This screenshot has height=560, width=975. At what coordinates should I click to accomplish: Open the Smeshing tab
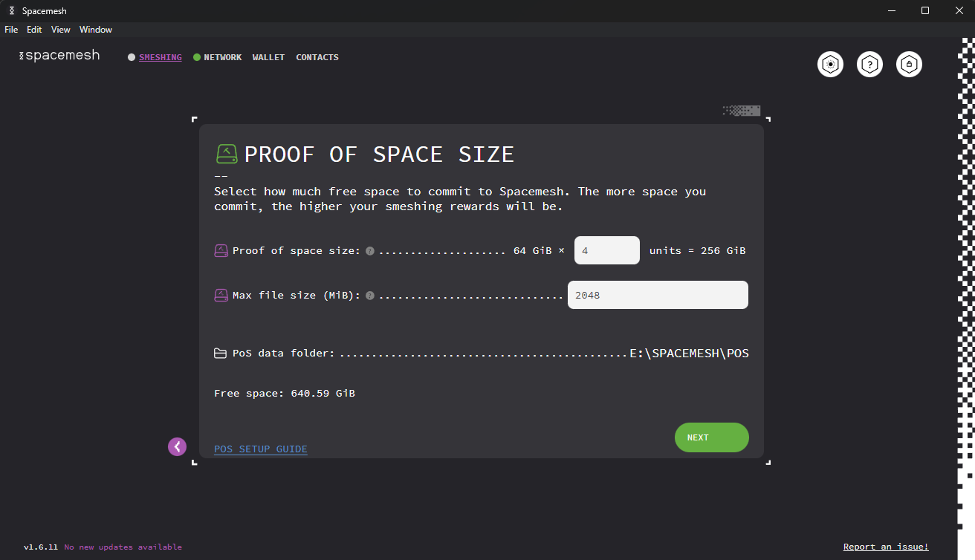(160, 57)
